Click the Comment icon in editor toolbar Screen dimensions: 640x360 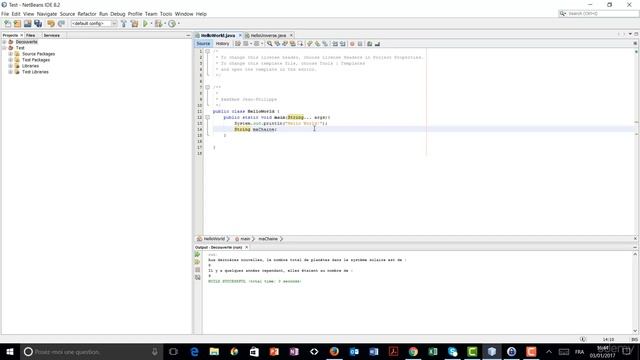(x=370, y=44)
